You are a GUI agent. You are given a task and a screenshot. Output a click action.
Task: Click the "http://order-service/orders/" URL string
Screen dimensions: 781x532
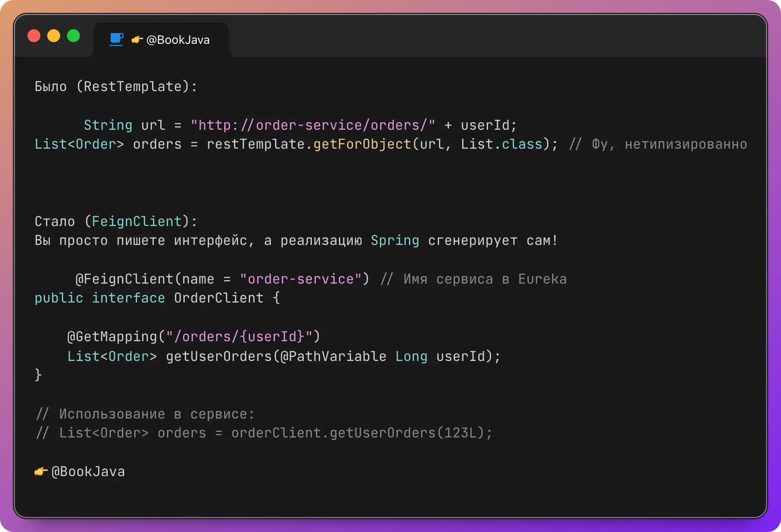(x=313, y=125)
